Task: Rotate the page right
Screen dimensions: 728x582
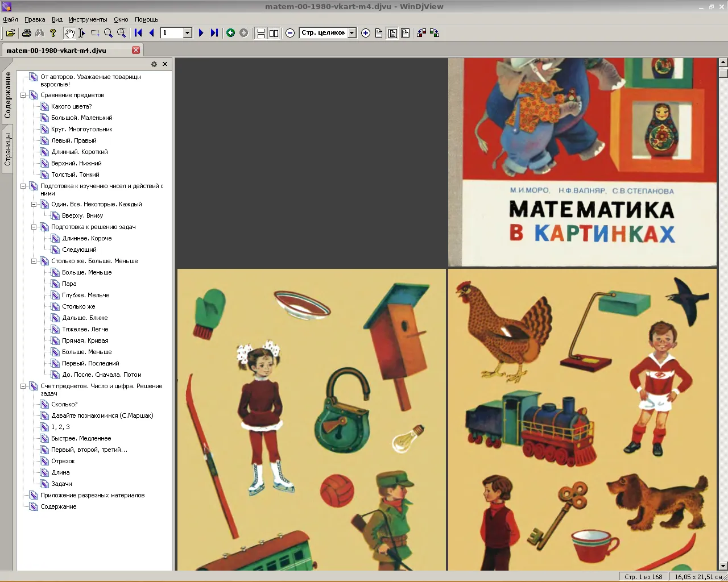Action: tap(435, 33)
